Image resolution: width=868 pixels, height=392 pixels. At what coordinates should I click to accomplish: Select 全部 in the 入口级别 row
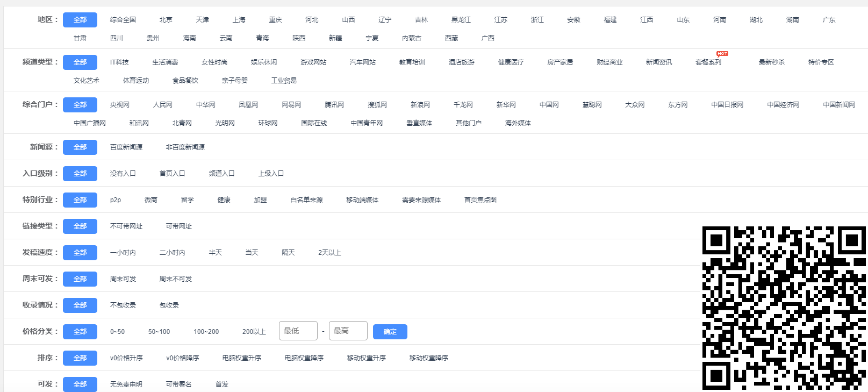tap(80, 174)
